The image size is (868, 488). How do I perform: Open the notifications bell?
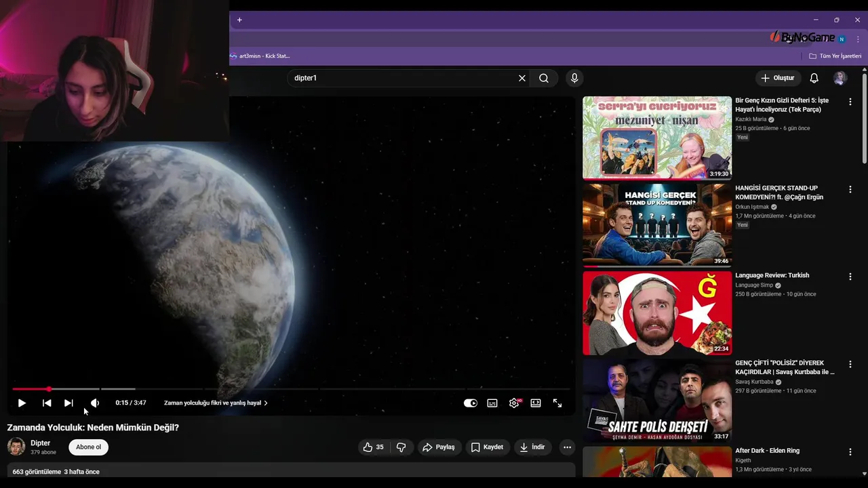click(814, 78)
